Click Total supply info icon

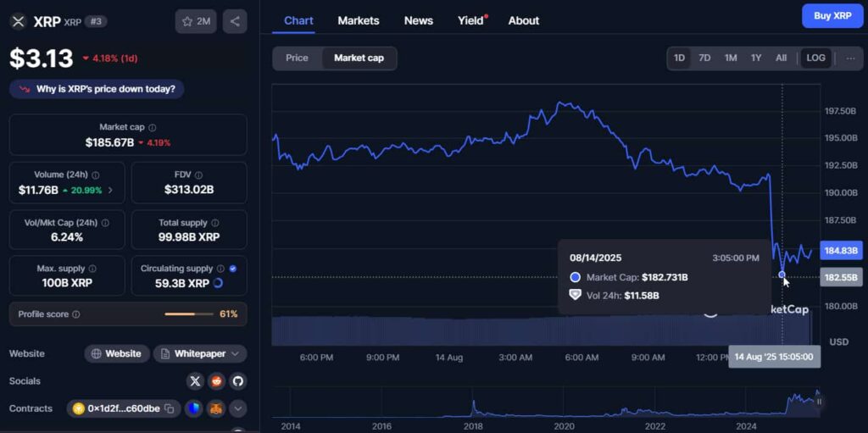click(x=214, y=223)
